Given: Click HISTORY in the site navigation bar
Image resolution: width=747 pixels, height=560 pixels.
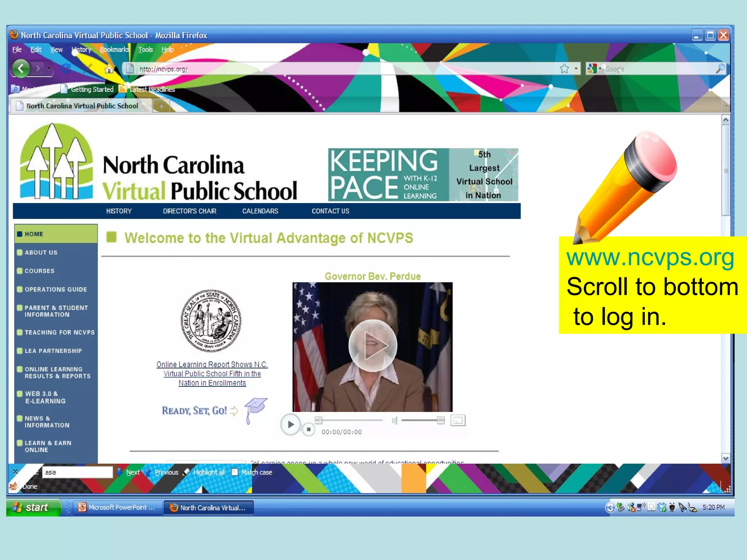Looking at the screenshot, I should point(119,211).
